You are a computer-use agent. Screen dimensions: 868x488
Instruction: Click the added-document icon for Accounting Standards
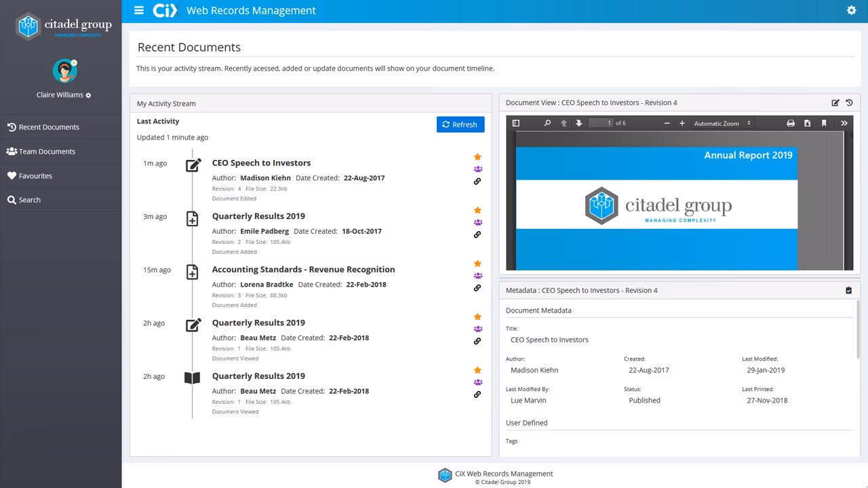pyautogui.click(x=193, y=272)
